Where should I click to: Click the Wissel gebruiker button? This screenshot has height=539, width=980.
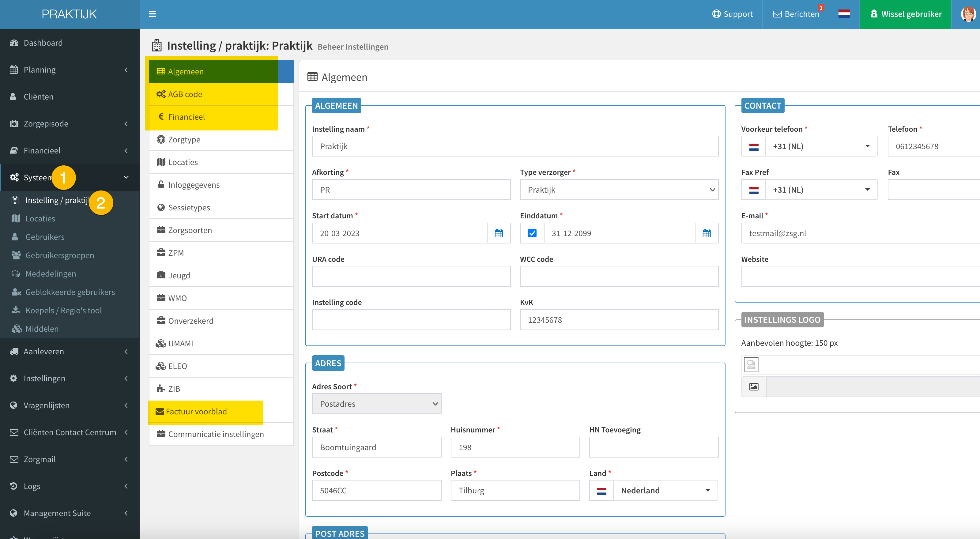(x=905, y=14)
